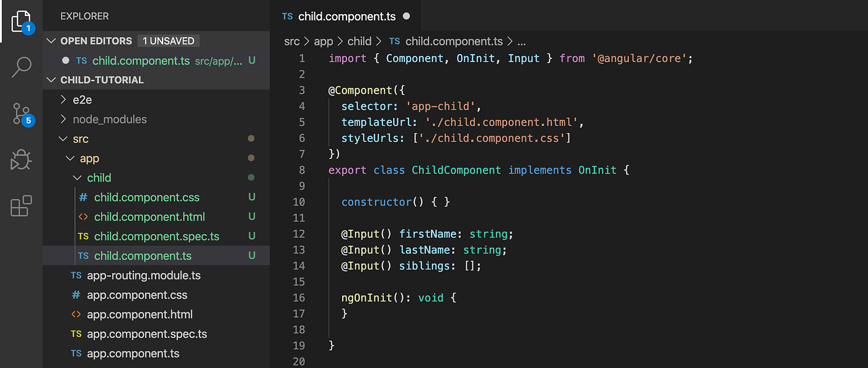Click the unsaved dot on child.component.ts tab
This screenshot has width=868, height=368.
tap(406, 17)
